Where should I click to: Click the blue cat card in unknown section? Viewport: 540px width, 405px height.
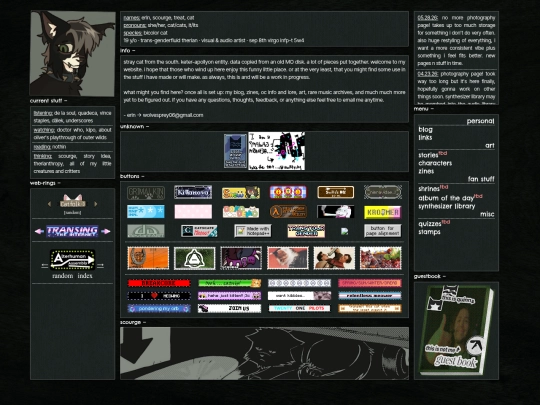235,151
